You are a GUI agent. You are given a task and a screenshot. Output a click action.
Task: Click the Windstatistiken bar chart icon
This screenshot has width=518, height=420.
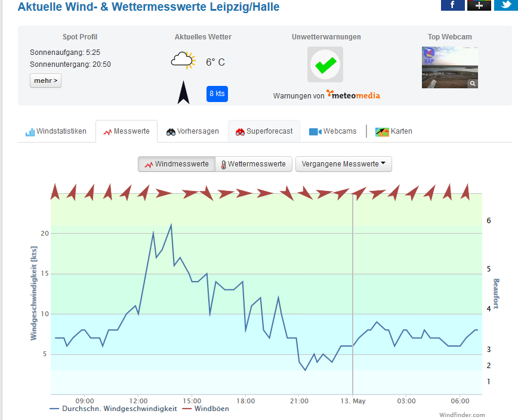[30, 132]
